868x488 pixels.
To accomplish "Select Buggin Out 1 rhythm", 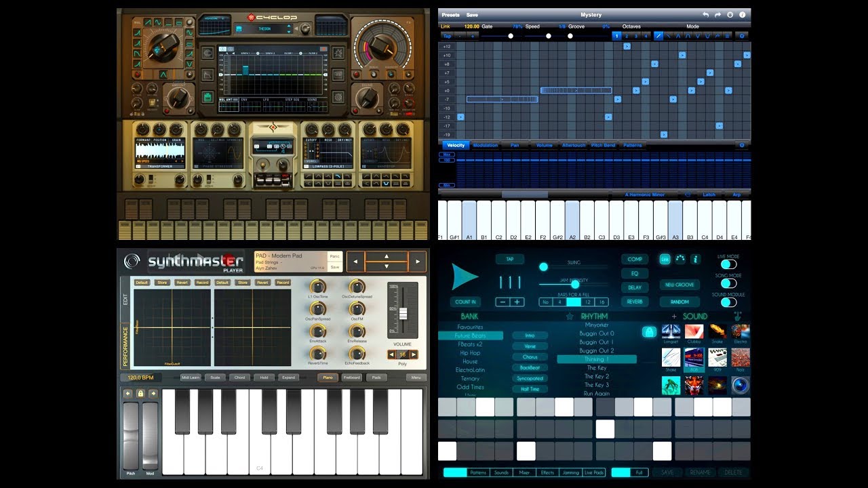I will point(596,342).
